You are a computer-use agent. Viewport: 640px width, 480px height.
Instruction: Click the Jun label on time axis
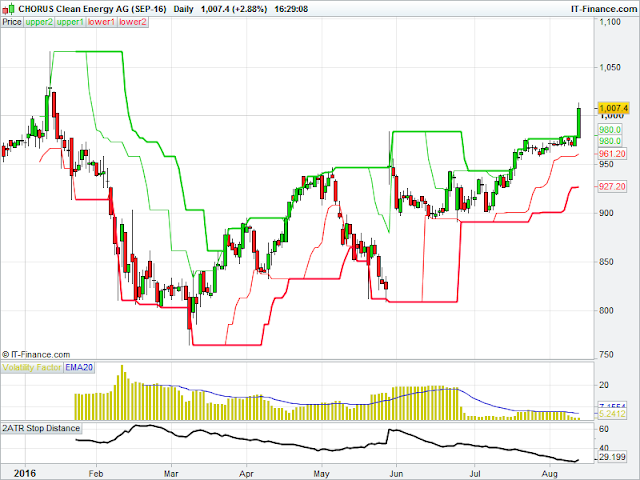(x=396, y=474)
